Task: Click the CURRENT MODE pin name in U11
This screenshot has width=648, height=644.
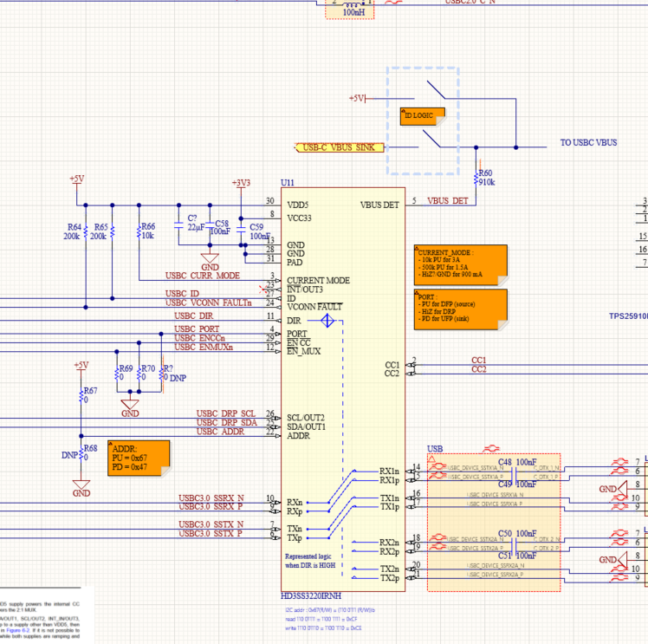Action: [x=318, y=280]
